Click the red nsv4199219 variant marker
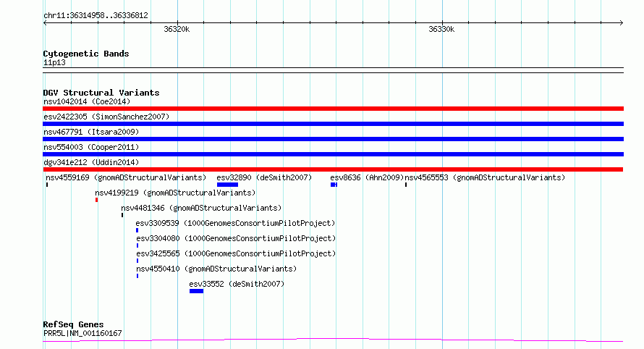 pyautogui.click(x=96, y=200)
